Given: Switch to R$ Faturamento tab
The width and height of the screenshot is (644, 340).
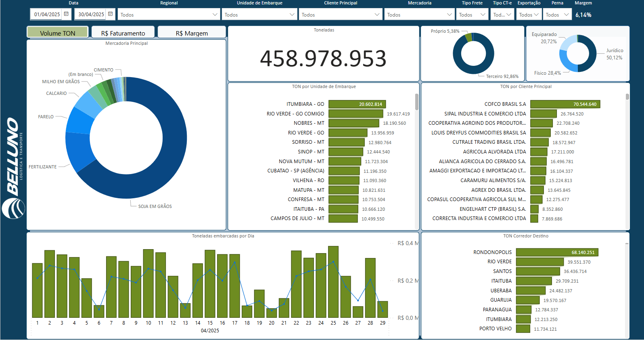Looking at the screenshot, I should (123, 33).
